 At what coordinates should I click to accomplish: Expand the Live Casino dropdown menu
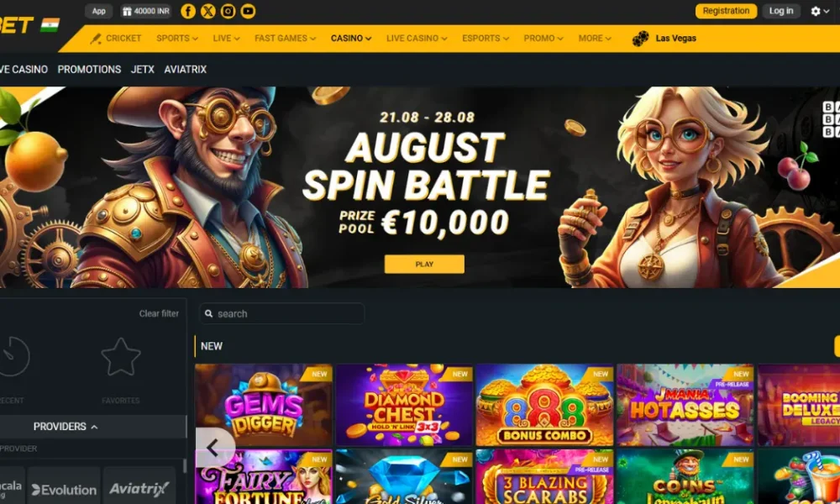click(x=417, y=39)
